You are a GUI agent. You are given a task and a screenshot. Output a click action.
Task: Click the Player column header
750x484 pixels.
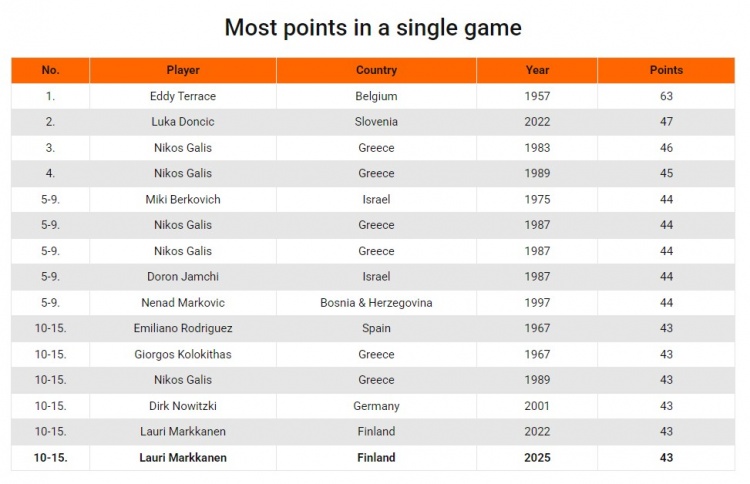(x=183, y=70)
